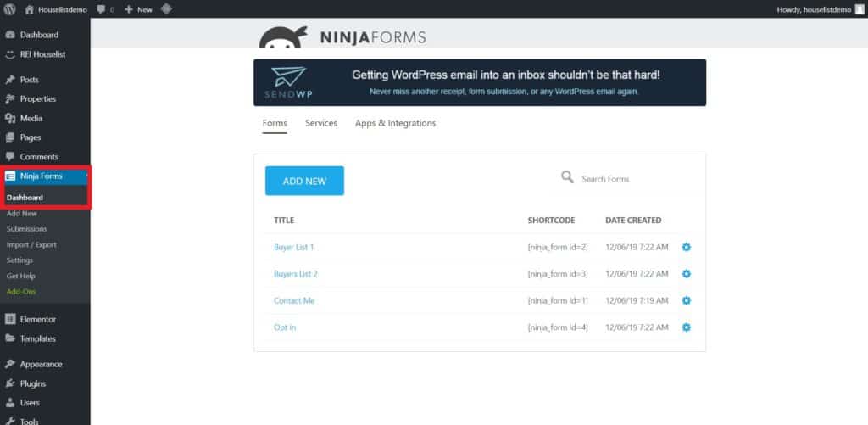Open the Buyers List 2 form
The width and height of the screenshot is (868, 425).
coord(296,274)
